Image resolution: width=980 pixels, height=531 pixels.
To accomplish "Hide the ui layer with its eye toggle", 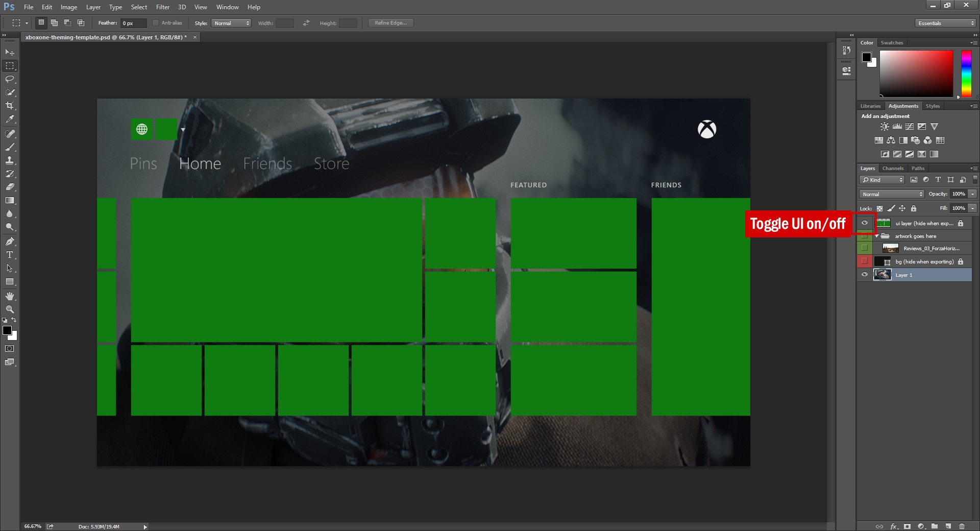I will point(865,223).
